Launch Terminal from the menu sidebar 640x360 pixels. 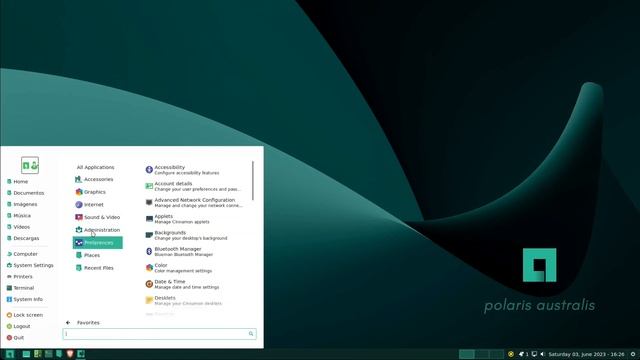click(x=20, y=288)
